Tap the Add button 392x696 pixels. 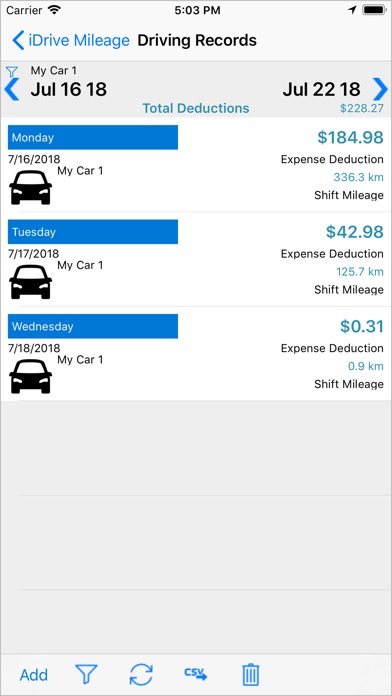(x=34, y=675)
